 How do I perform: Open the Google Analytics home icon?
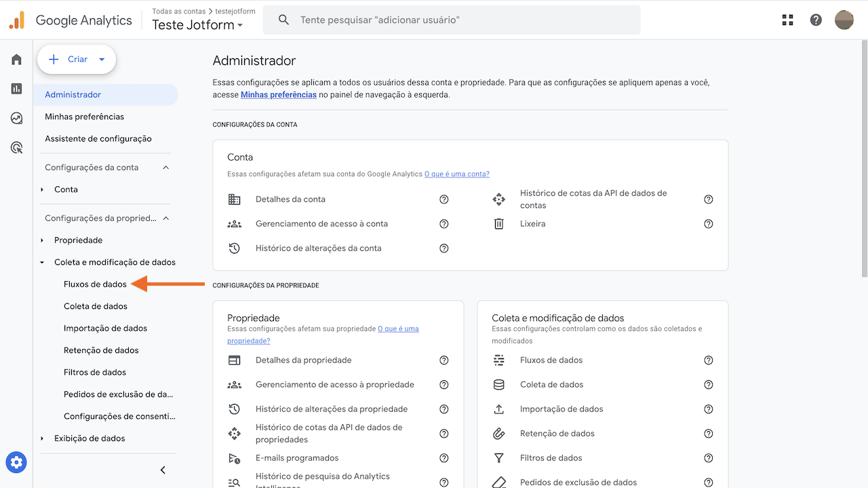(x=16, y=59)
